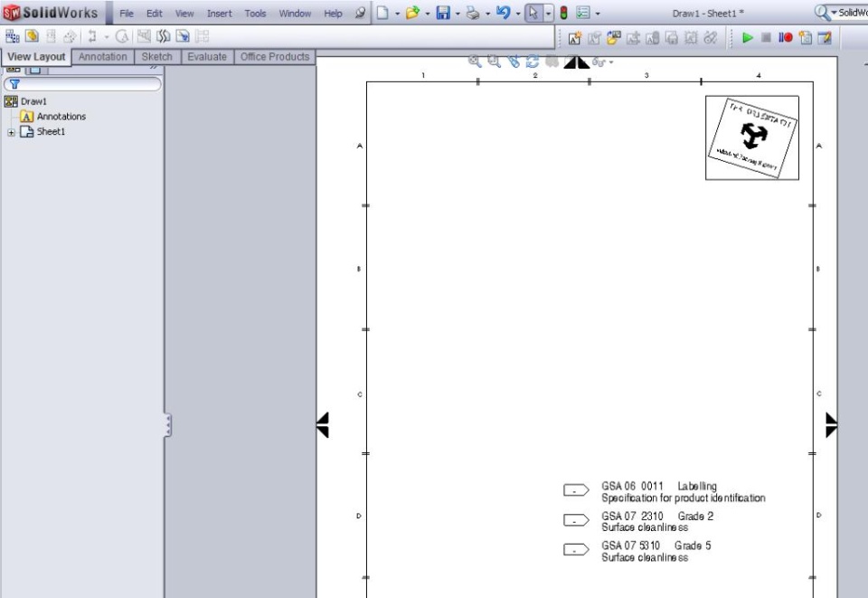This screenshot has height=598, width=868.
Task: Click the Belt/Chain icon
Action: pos(711,38)
